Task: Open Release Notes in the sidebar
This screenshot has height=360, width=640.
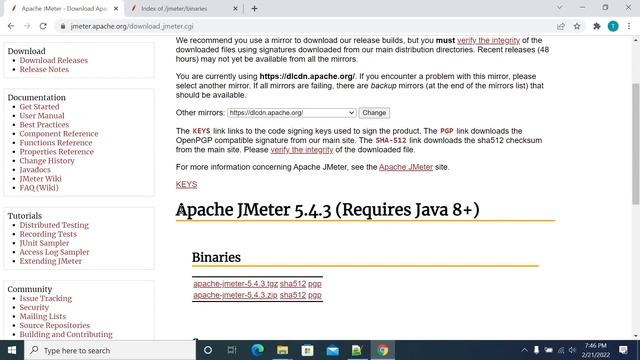Action: point(44,69)
